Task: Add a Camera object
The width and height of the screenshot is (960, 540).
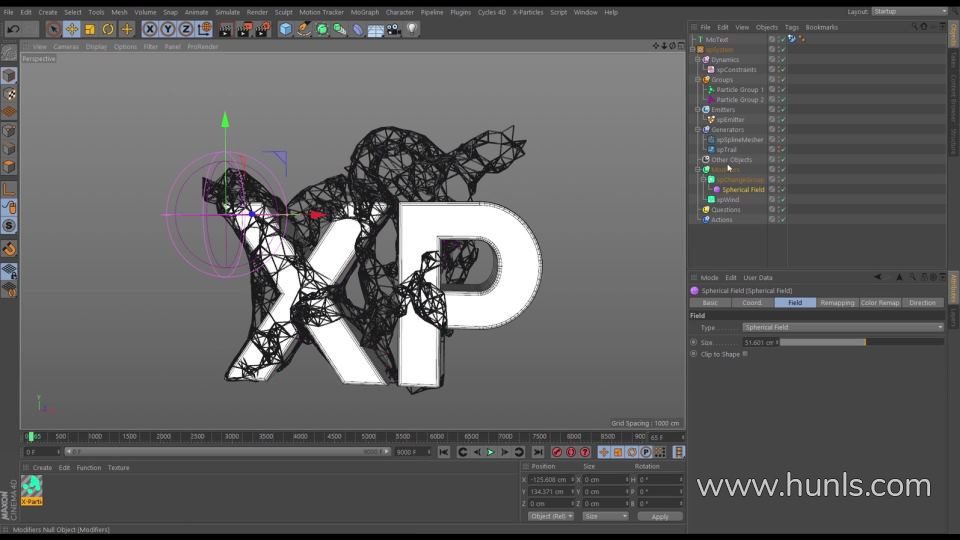Action: [394, 29]
